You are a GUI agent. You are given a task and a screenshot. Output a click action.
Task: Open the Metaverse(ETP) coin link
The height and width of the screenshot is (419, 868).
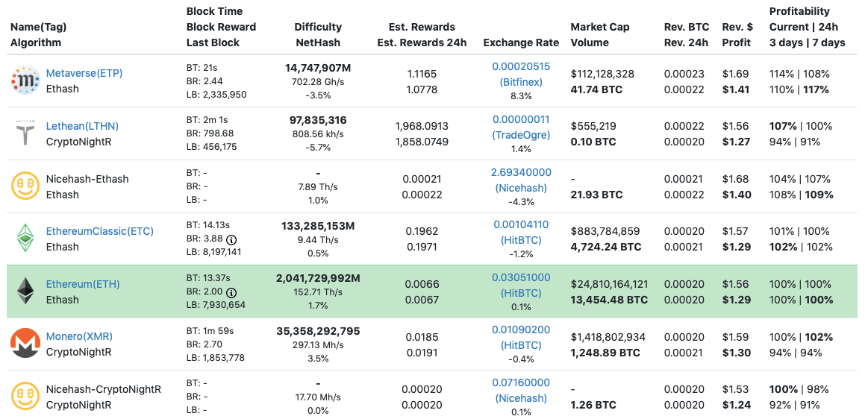click(x=84, y=73)
